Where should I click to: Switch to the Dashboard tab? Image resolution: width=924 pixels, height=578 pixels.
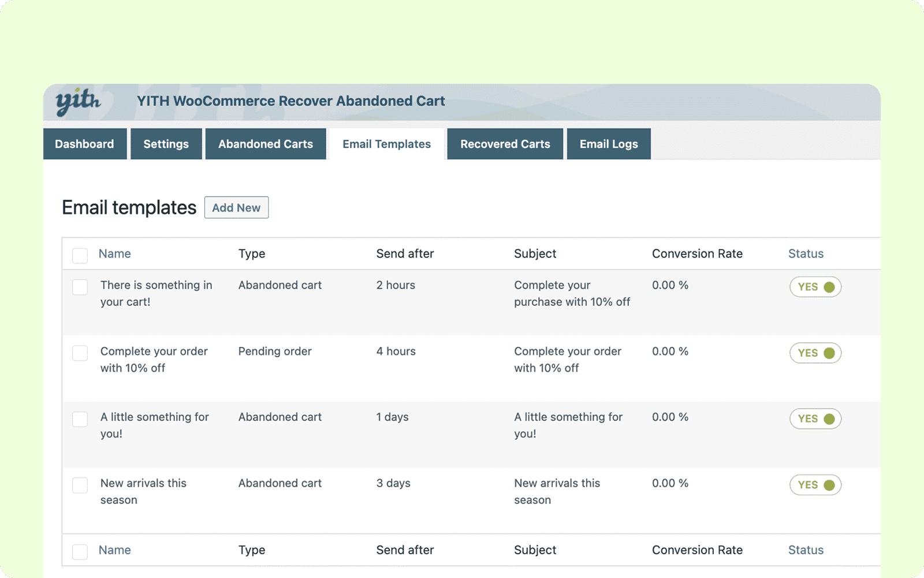coord(84,144)
